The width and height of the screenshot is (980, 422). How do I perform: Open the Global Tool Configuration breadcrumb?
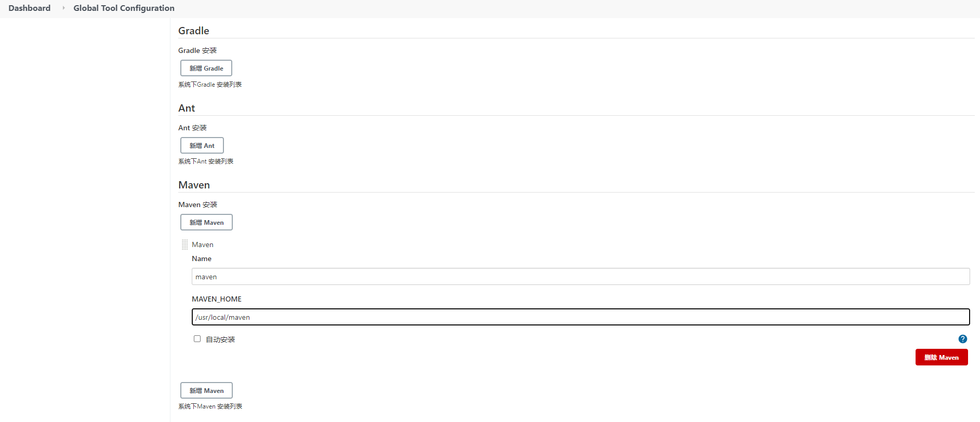[x=124, y=8]
